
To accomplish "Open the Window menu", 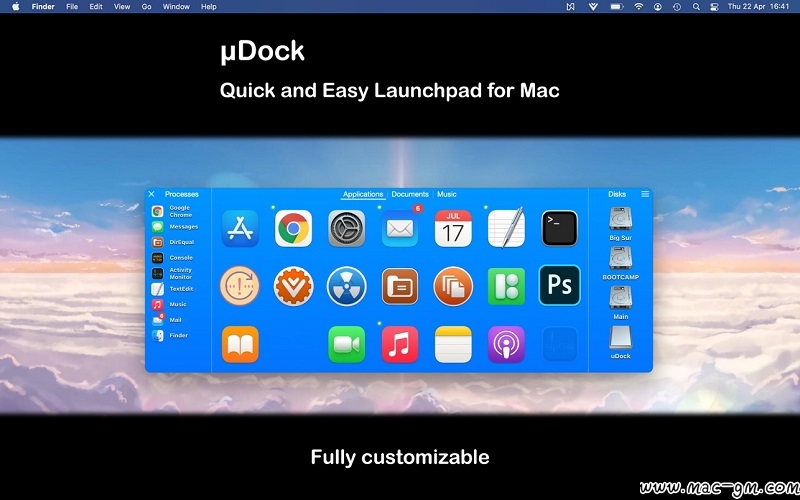I will pos(176,7).
